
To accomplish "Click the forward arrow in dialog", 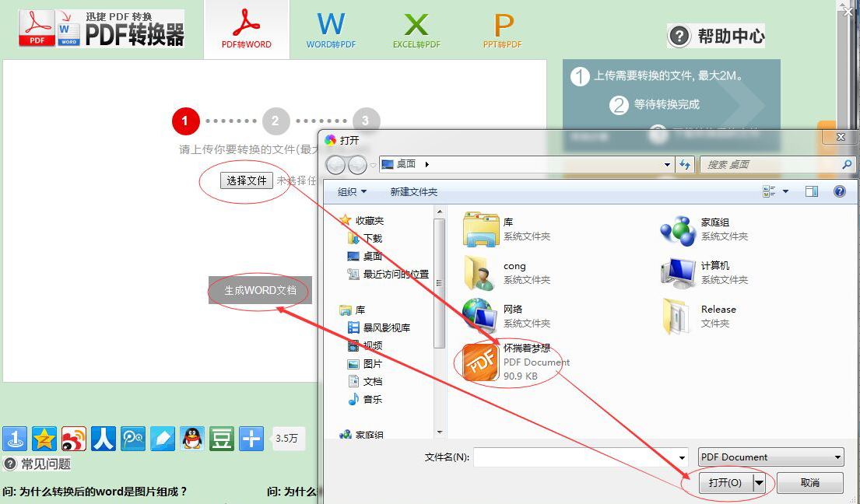I will pos(357,164).
